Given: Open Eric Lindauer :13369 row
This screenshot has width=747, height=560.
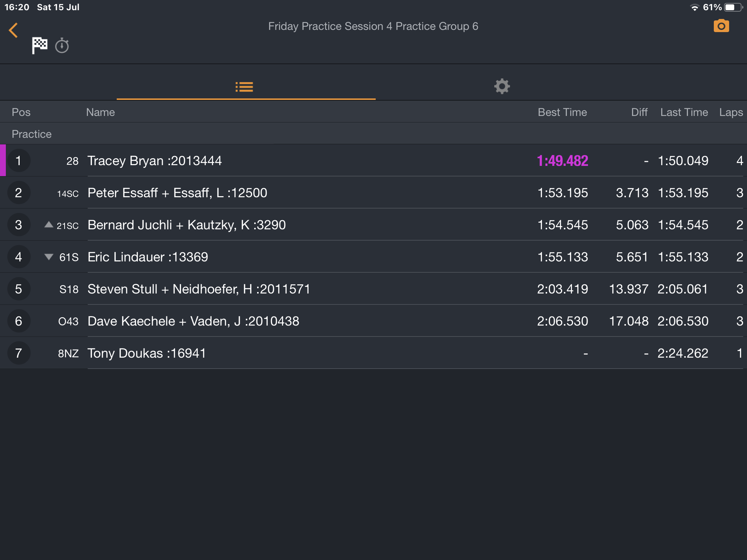Looking at the screenshot, I should pyautogui.click(x=373, y=257).
